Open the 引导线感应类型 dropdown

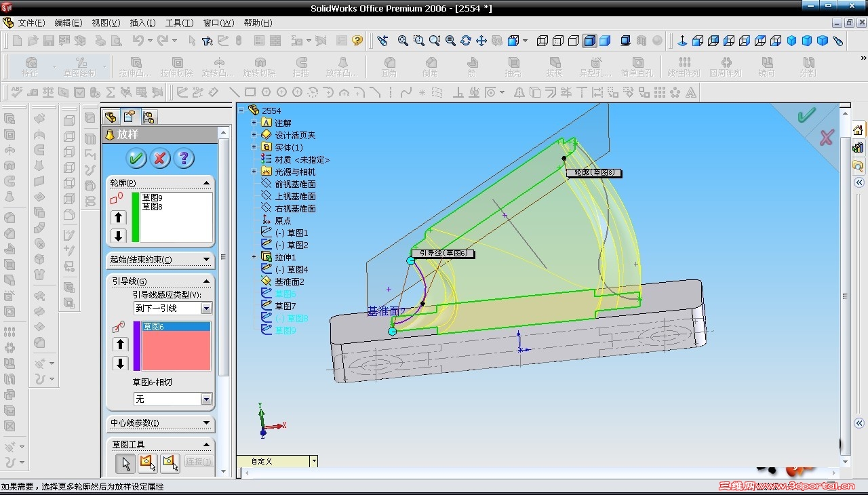coord(207,309)
